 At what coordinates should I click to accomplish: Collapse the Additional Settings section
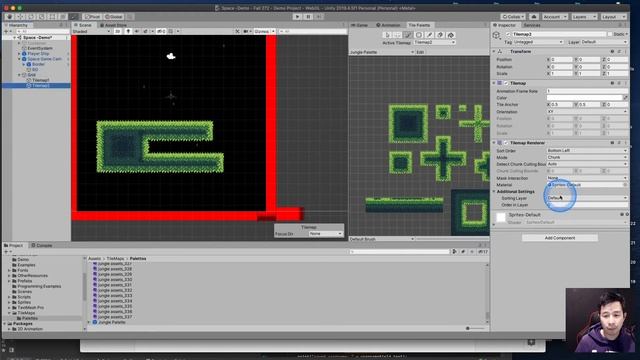point(494,191)
